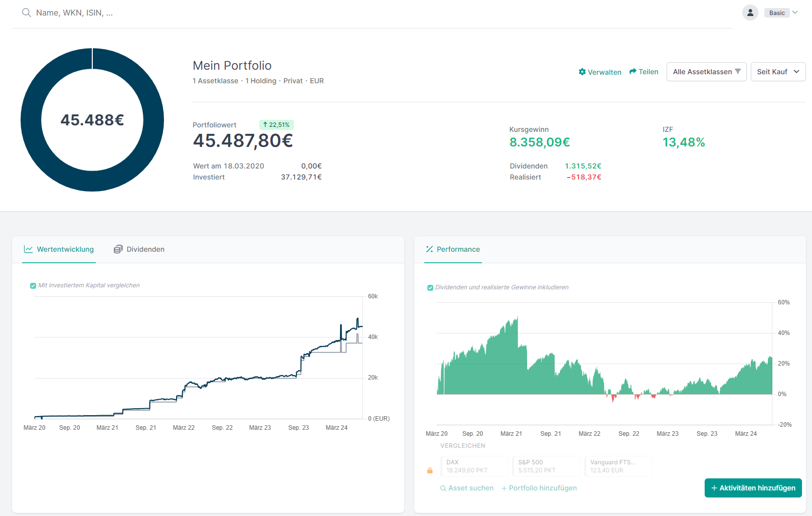Image resolution: width=812 pixels, height=516 pixels.
Task: Select the Performance tab
Action: click(x=453, y=249)
